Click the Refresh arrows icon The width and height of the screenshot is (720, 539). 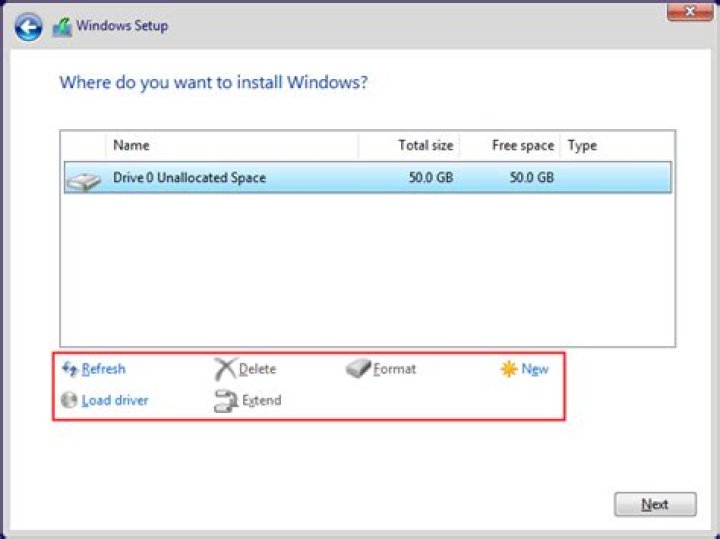(70, 369)
